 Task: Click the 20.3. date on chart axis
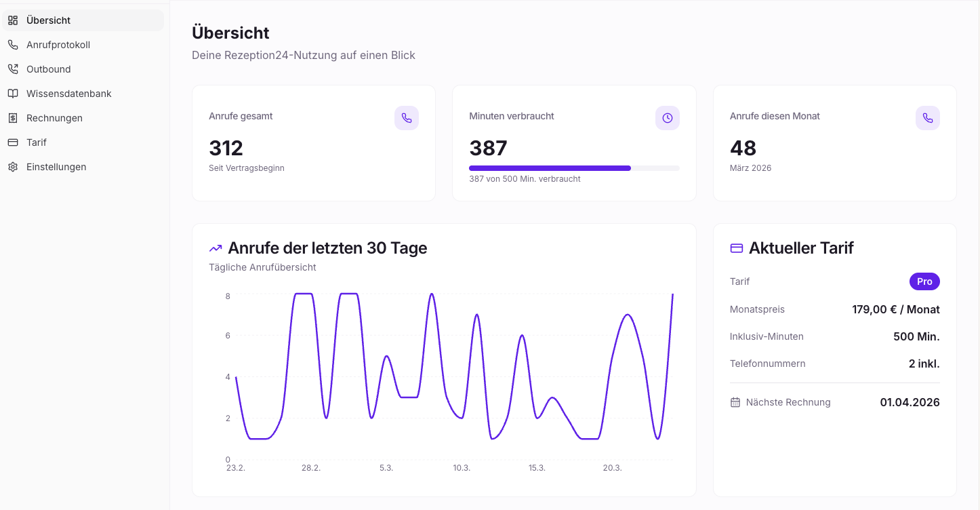(612, 469)
